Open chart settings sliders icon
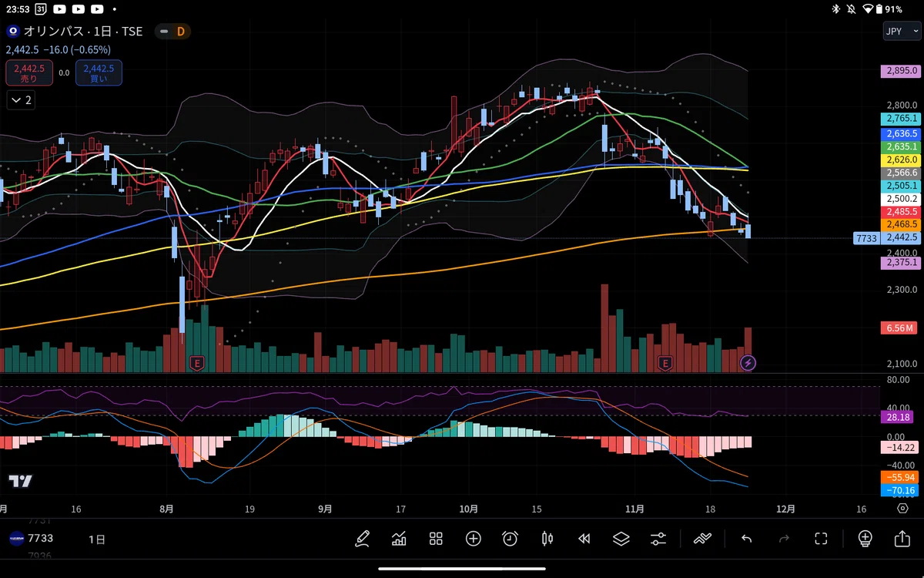The image size is (924, 578). pyautogui.click(x=658, y=539)
